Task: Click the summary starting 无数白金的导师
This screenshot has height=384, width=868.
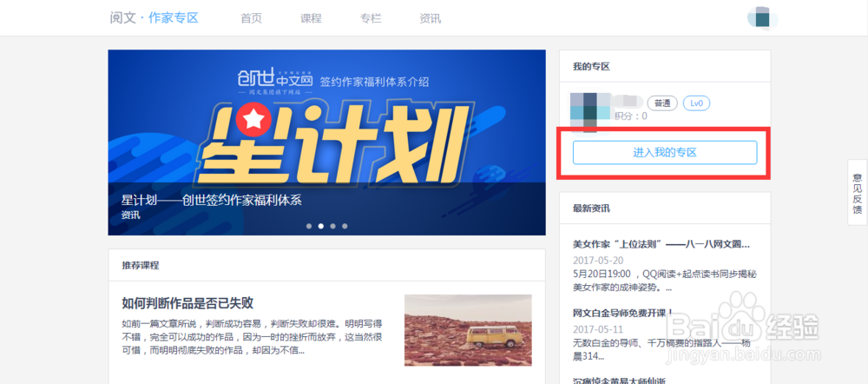Action: tap(662, 349)
